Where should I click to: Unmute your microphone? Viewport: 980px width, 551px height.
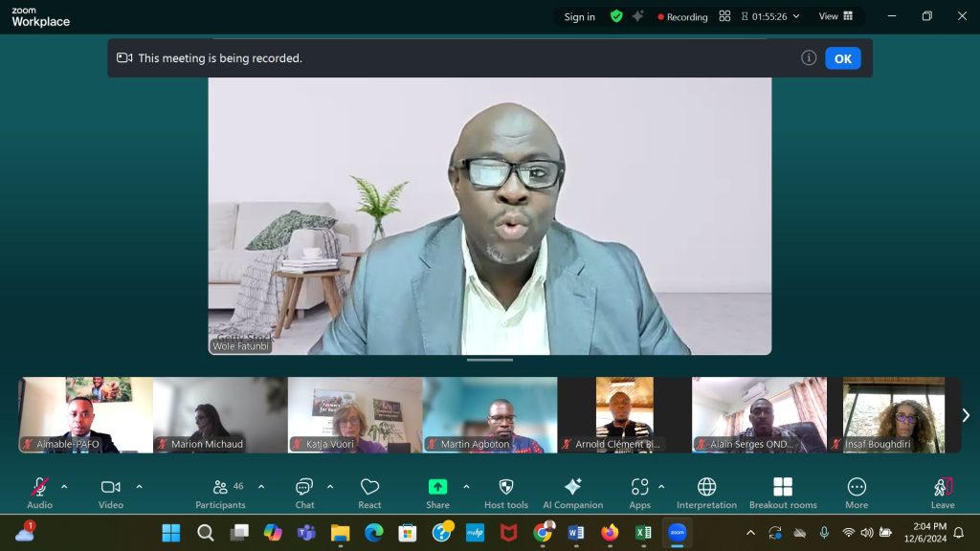point(38,488)
